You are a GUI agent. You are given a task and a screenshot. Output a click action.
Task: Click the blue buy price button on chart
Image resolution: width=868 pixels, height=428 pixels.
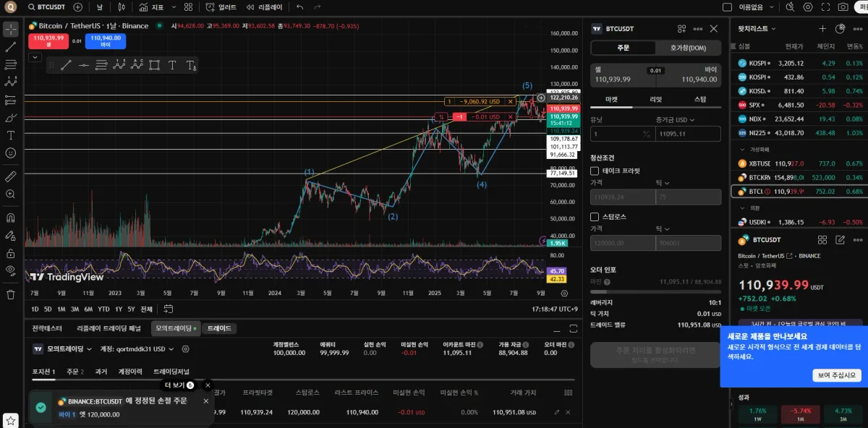(105, 40)
